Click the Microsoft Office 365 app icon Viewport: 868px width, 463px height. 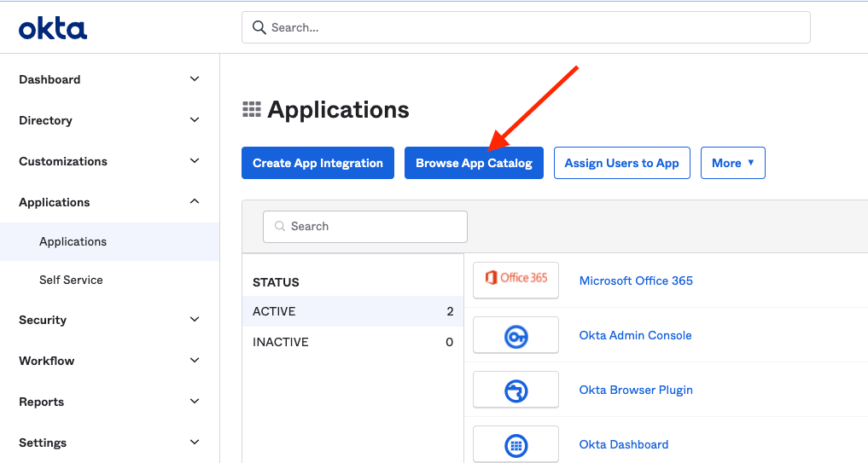tap(516, 279)
